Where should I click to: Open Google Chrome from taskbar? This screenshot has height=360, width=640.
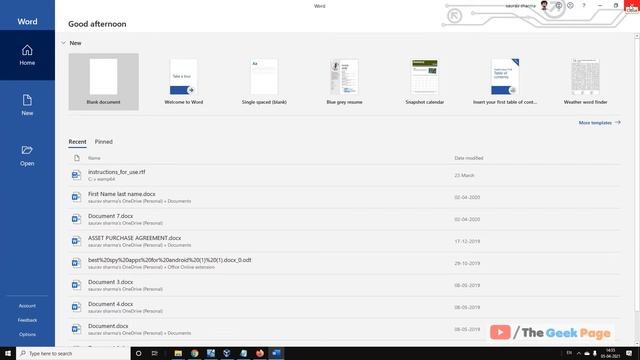[195, 353]
